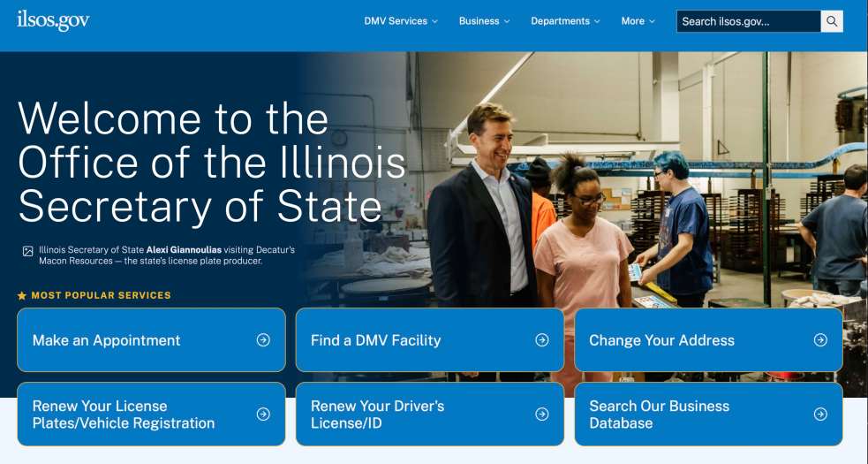
Task: Click arrow icon on Renew Your License Plates card
Action: click(x=263, y=415)
